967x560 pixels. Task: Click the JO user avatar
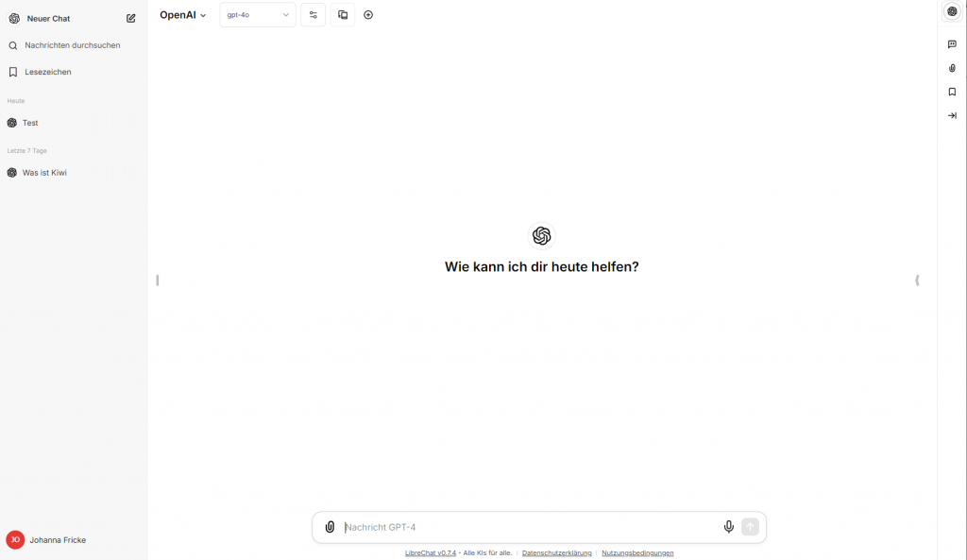15,539
